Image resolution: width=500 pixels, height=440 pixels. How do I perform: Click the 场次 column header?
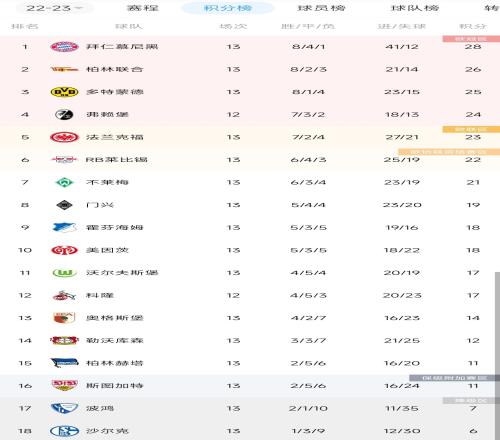click(x=233, y=26)
